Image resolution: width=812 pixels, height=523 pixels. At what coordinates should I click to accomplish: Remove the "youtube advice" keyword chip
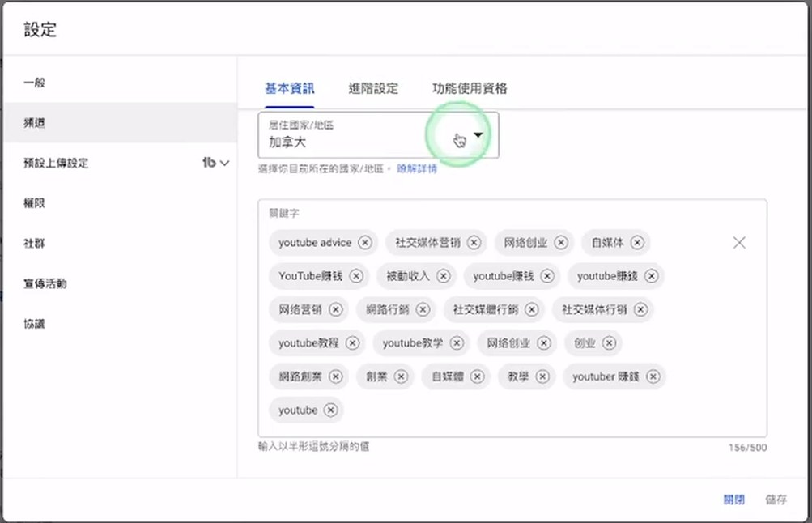tap(365, 242)
